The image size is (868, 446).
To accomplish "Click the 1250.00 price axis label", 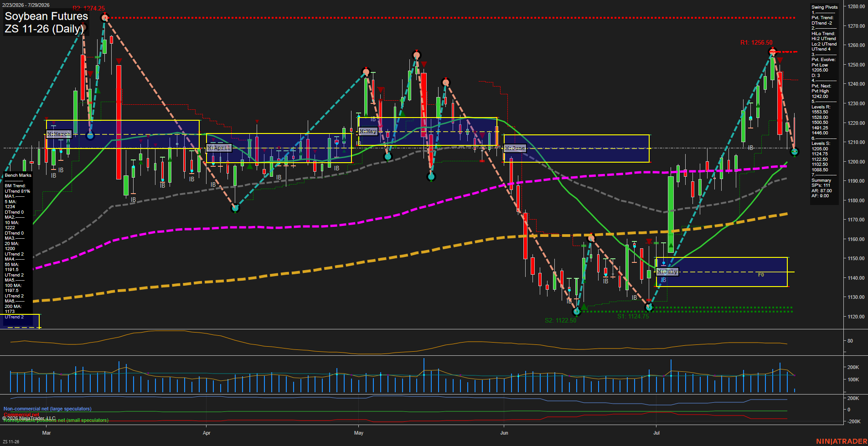I will (x=856, y=65).
